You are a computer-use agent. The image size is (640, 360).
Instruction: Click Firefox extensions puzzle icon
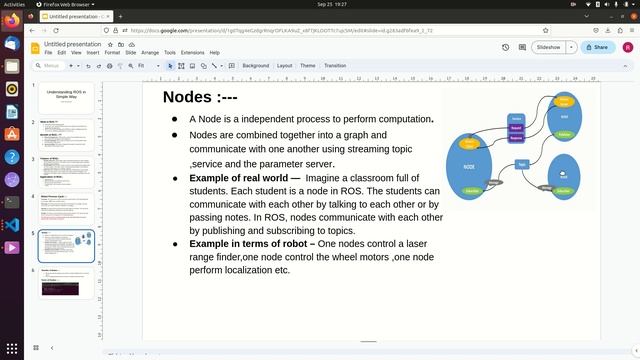(620, 31)
